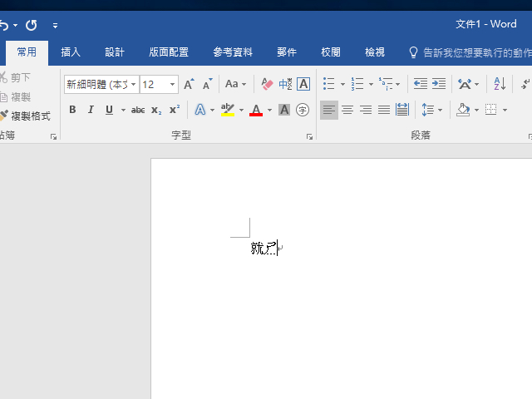The image size is (532, 399).
Task: Click Line and Paragraph Spacing icon
Action: [428, 110]
